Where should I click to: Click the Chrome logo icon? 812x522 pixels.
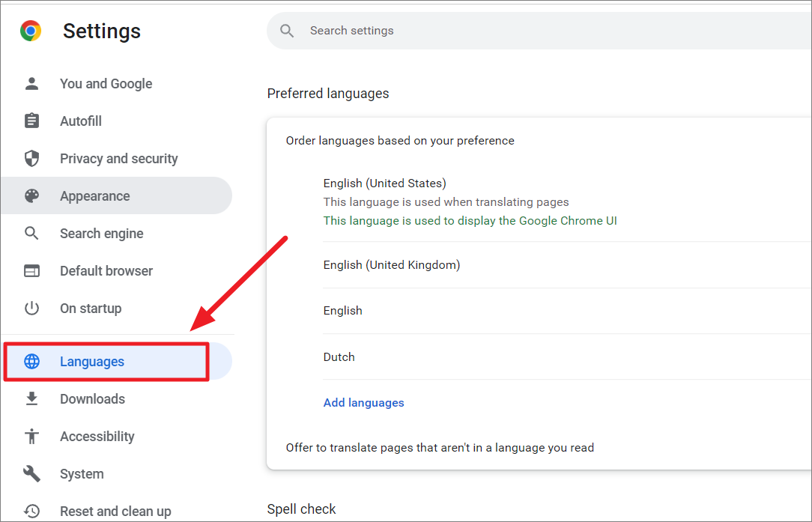coord(31,31)
